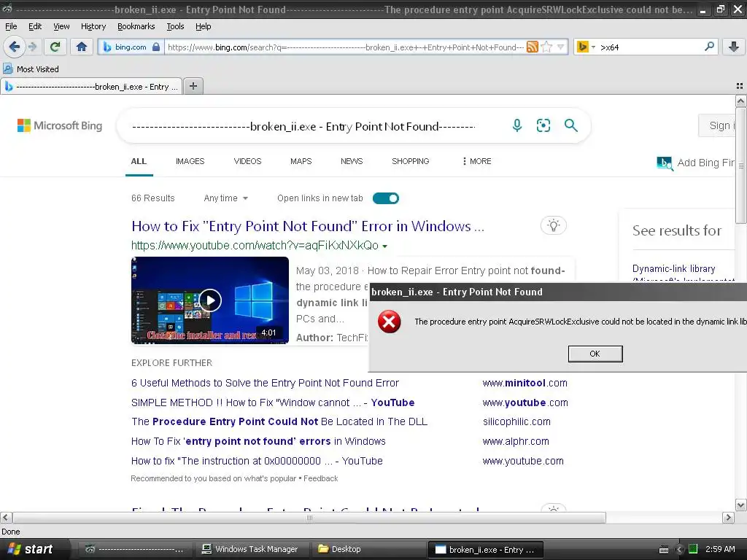Screen dimensions: 747x560
Task: Toggle Open links in new tab switch
Action: point(386,198)
